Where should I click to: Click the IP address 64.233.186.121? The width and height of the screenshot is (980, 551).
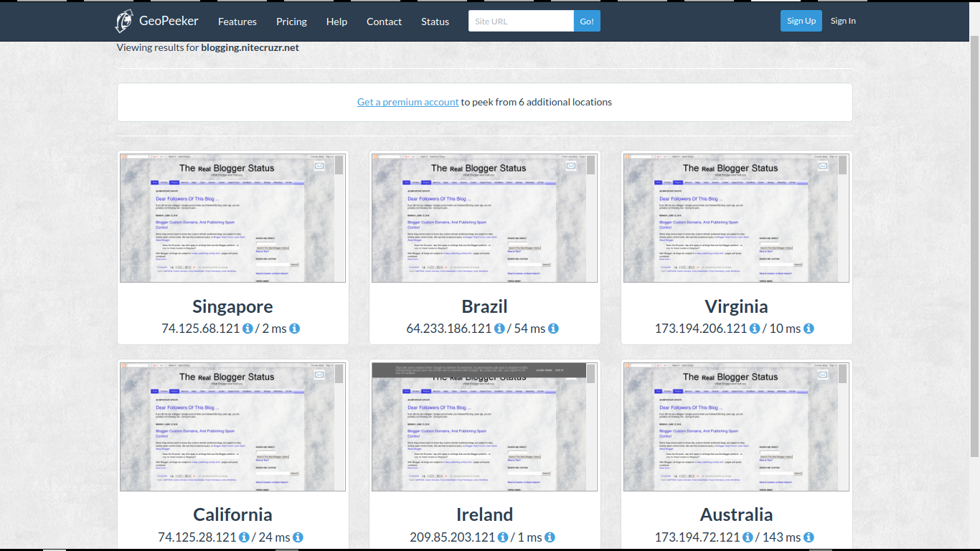pos(448,329)
